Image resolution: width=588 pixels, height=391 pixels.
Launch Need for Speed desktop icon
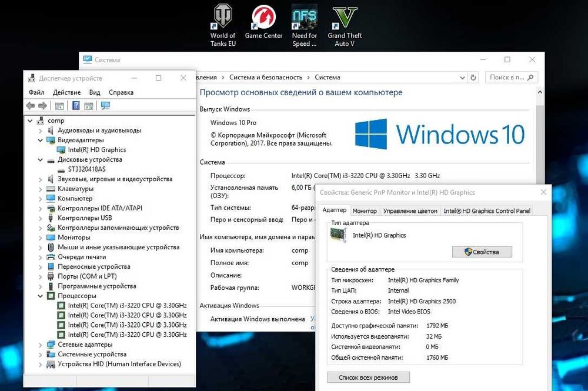305,25
